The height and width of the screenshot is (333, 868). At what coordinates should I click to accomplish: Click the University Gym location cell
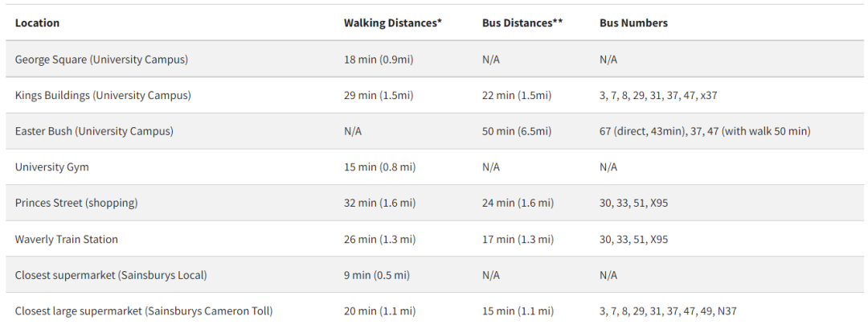point(52,167)
